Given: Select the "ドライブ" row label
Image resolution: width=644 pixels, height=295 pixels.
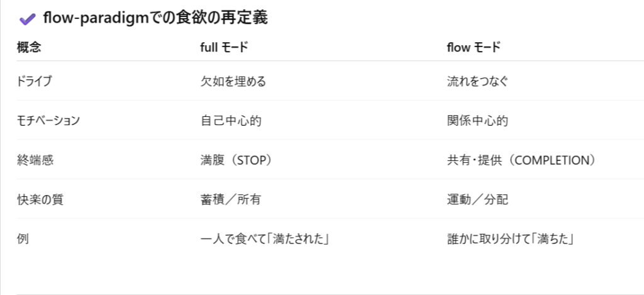Looking at the screenshot, I should coord(34,81).
